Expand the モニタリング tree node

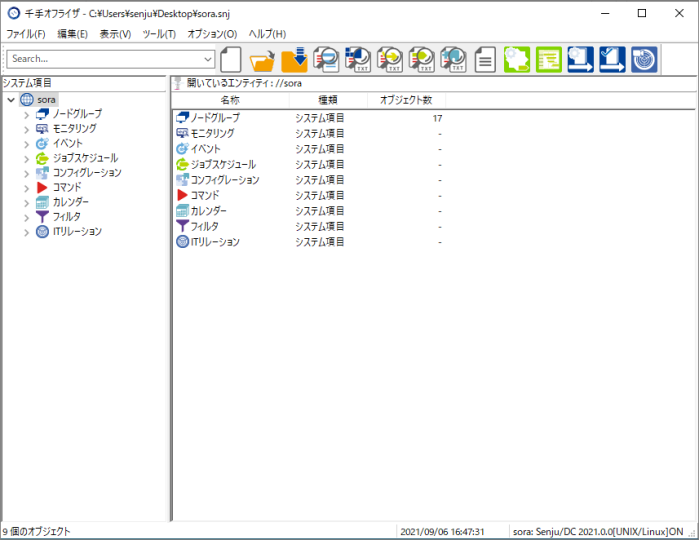[x=26, y=130]
